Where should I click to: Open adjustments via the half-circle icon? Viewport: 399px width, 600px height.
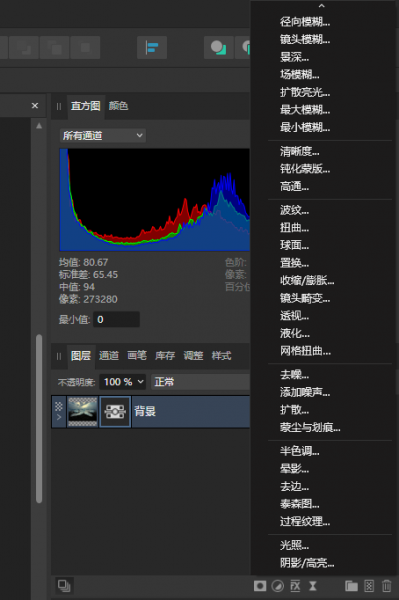coord(277,586)
